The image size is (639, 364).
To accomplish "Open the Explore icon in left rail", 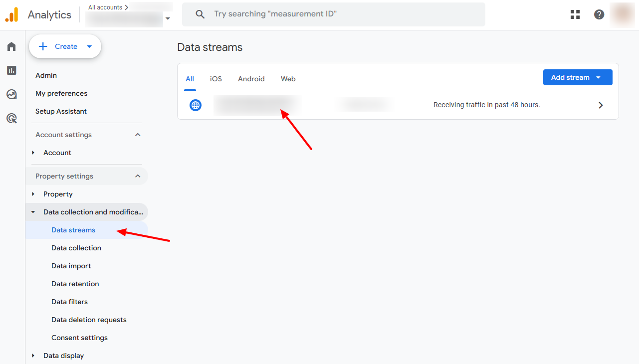I will coord(11,94).
